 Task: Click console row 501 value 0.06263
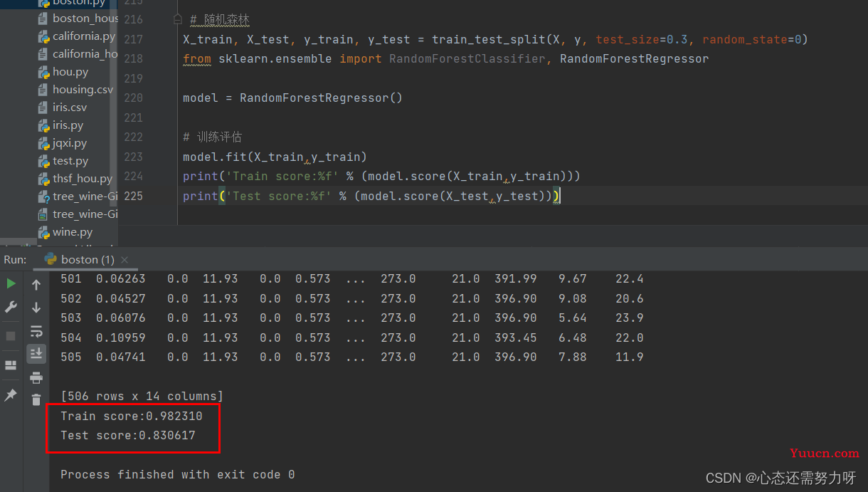coord(121,278)
